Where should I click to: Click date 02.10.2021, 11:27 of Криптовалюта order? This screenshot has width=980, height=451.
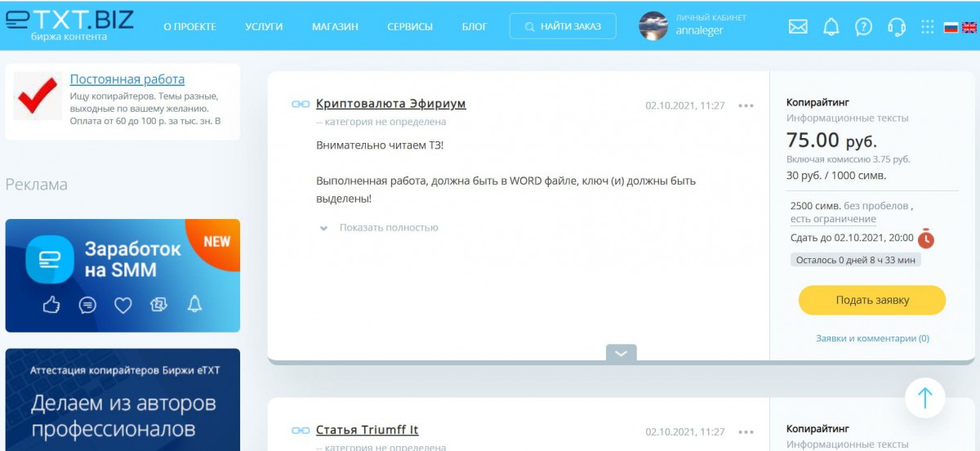(685, 105)
